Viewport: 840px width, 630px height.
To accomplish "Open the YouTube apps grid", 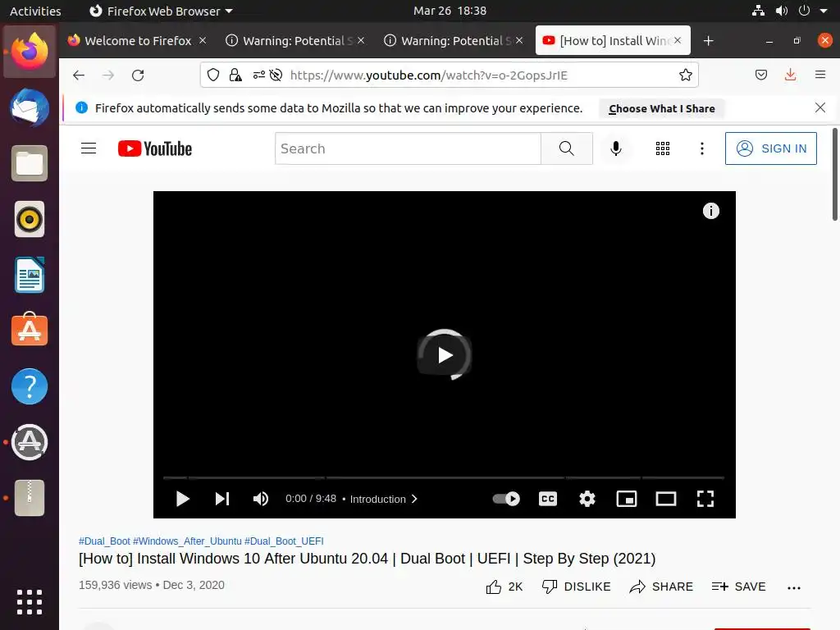I will click(663, 148).
